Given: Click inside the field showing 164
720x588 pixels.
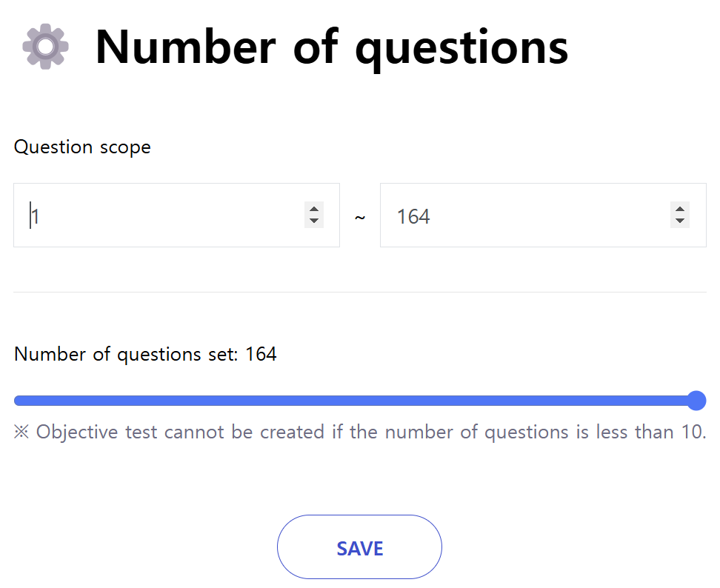Looking at the screenshot, I should (519, 215).
